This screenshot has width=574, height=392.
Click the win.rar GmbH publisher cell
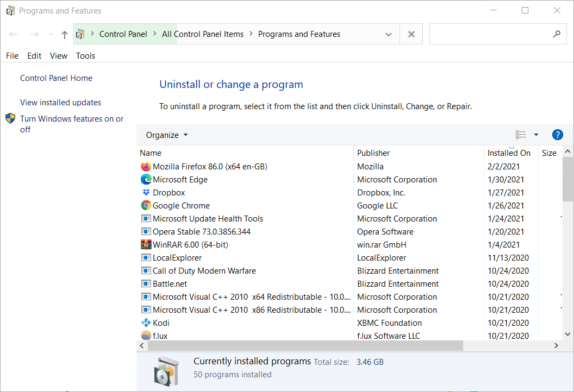(x=382, y=245)
